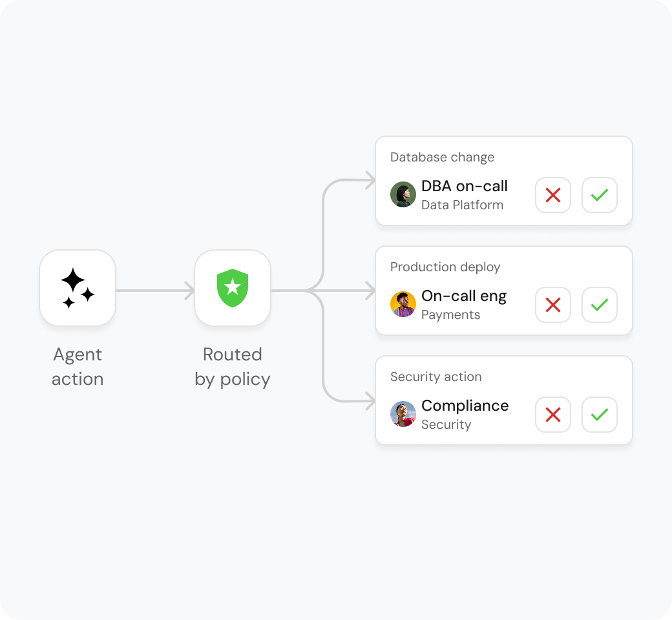Click the On-call eng avatar photo
This screenshot has width=672, height=620.
tap(403, 304)
